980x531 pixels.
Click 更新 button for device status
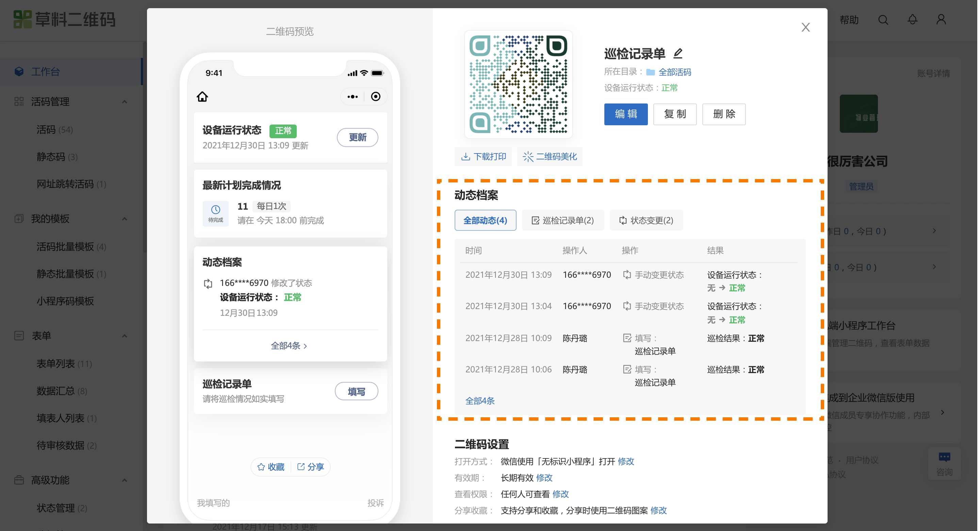358,138
